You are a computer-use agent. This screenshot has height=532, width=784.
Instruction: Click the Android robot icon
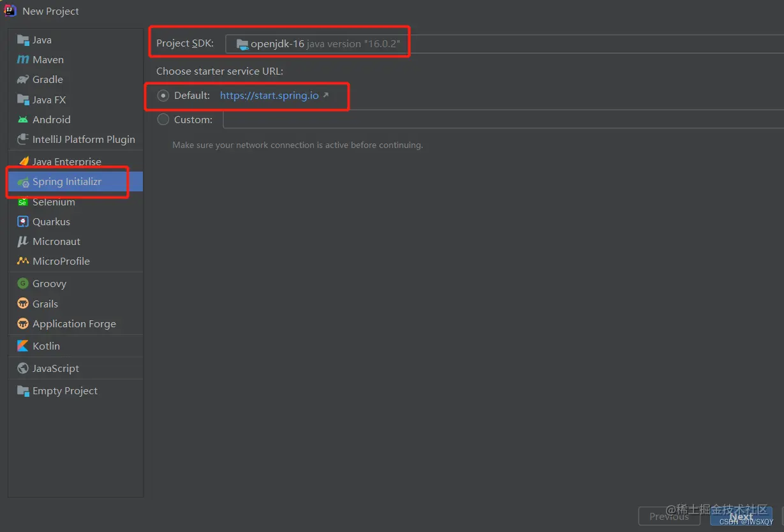tap(23, 120)
